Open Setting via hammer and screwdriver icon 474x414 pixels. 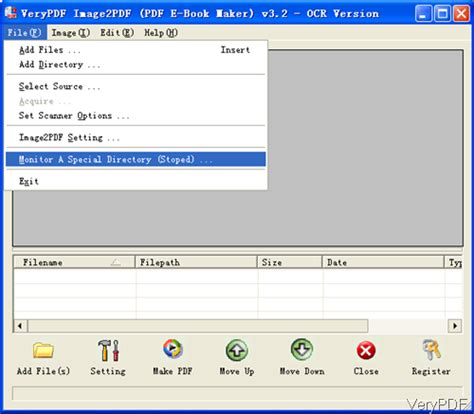coord(109,350)
